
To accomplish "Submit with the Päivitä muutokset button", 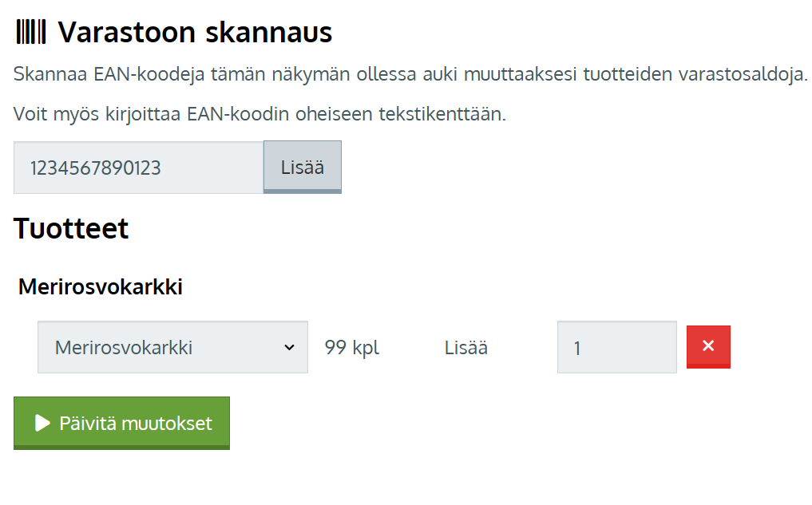I will coord(121,423).
